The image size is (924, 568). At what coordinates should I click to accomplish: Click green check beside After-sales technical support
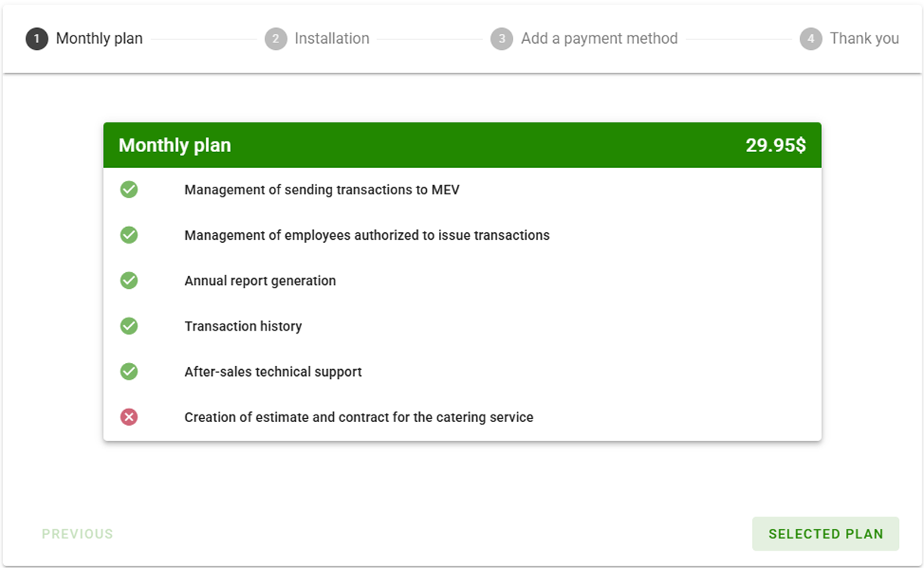[129, 371]
